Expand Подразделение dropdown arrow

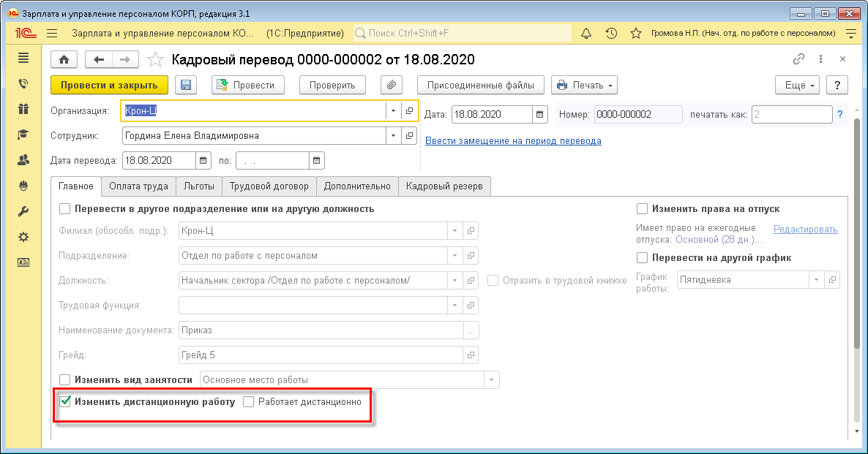455,255
